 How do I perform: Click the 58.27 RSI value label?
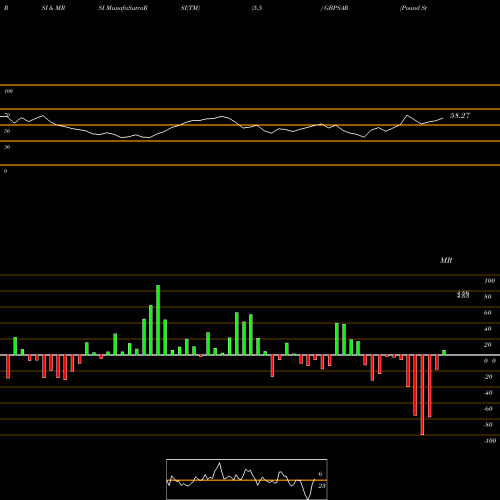pos(460,116)
